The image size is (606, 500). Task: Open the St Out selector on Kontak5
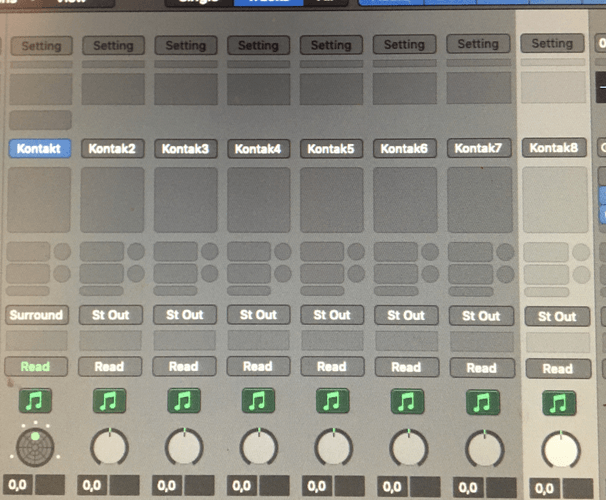(332, 315)
